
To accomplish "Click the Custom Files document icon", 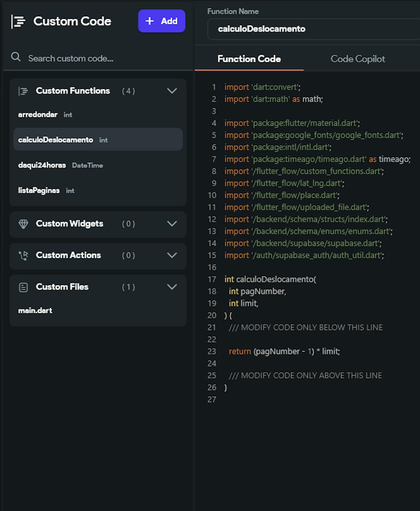I will (x=22, y=287).
